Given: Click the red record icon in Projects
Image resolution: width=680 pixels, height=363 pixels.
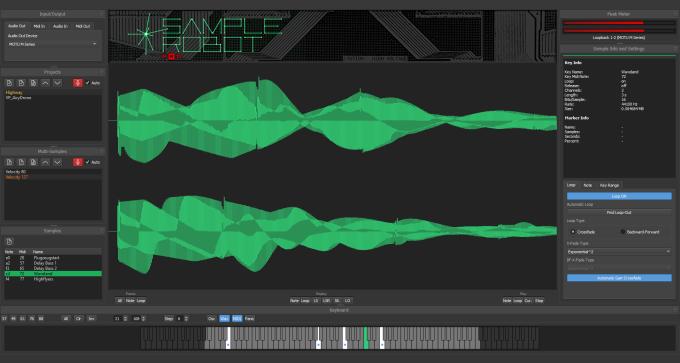Looking at the screenshot, I should (78, 83).
